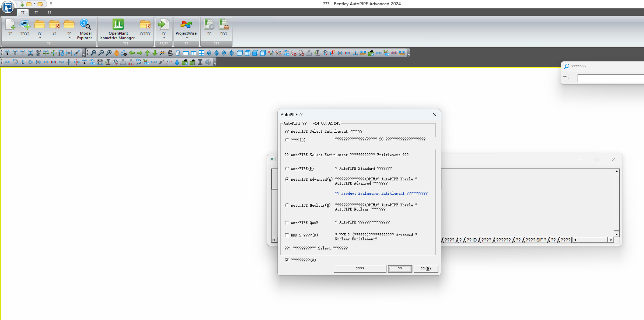This screenshot has width=644, height=320.
Task: Click the red flange component icon
Action: (54, 62)
